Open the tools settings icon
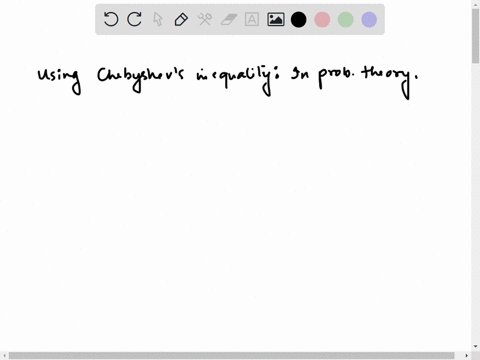 pos(205,19)
